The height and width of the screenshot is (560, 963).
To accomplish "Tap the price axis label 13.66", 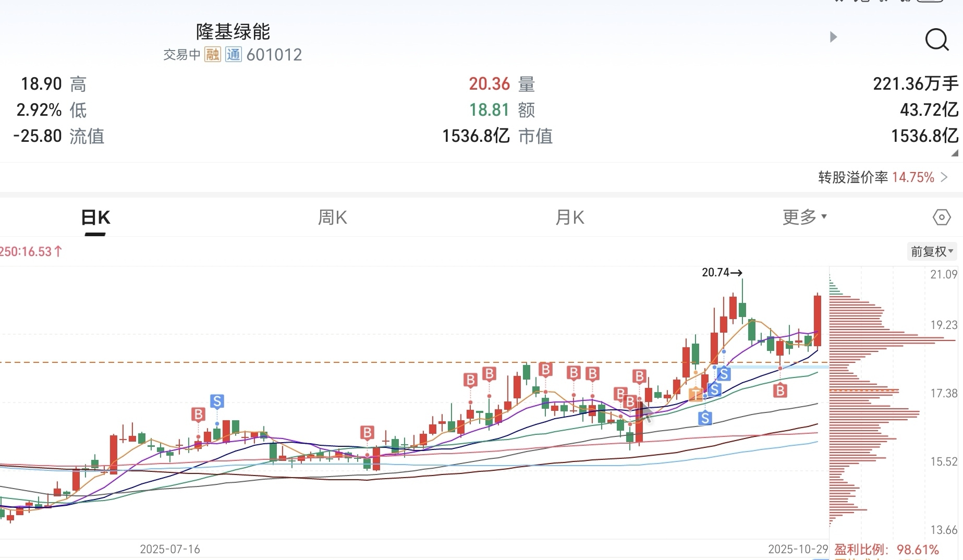I will [x=944, y=530].
